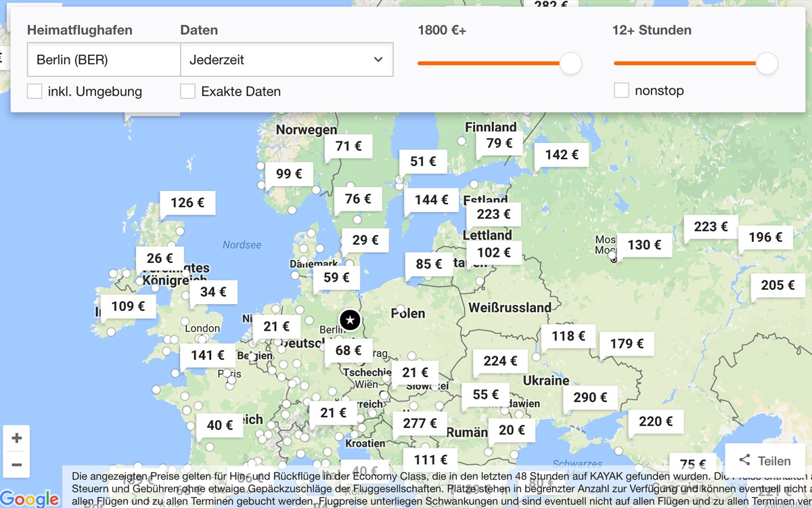This screenshot has height=508, width=812.
Task: Select the 109 € price tag over Ireland
Action: click(128, 306)
